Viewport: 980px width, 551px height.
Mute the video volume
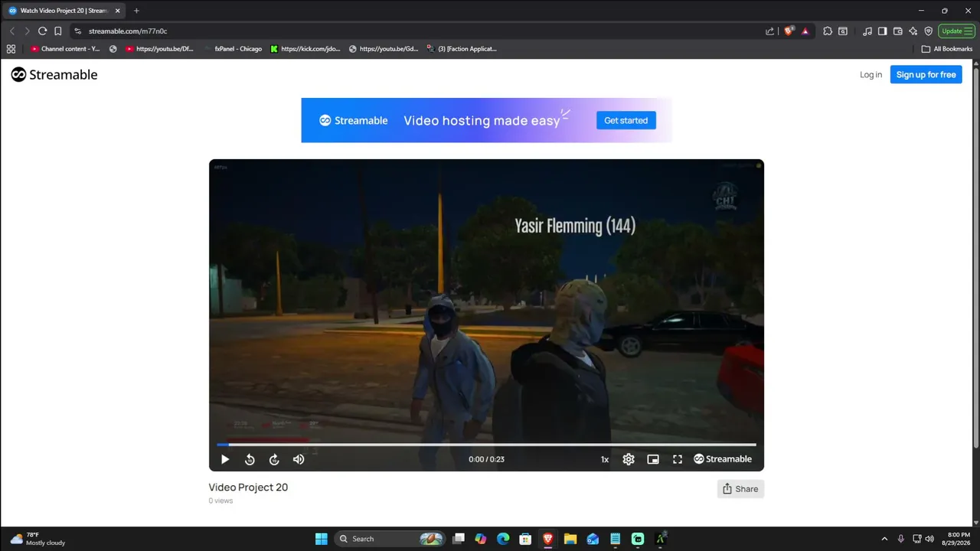299,459
